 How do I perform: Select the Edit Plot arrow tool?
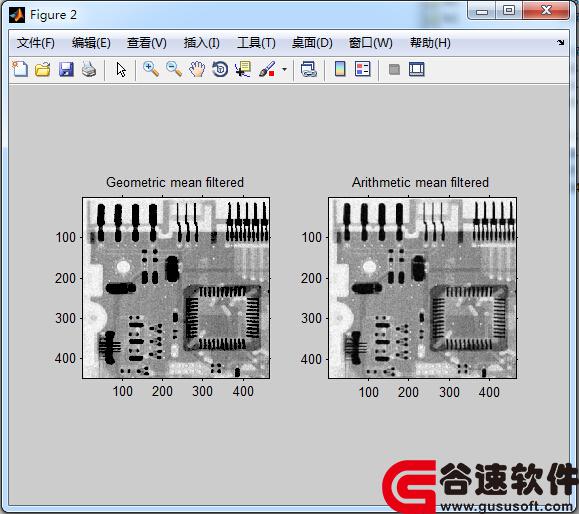coord(121,69)
